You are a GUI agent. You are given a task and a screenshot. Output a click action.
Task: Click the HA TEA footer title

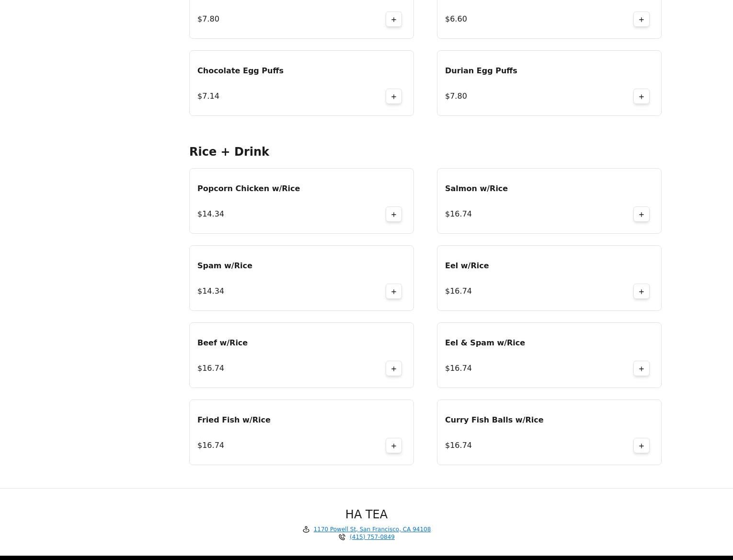tap(366, 514)
